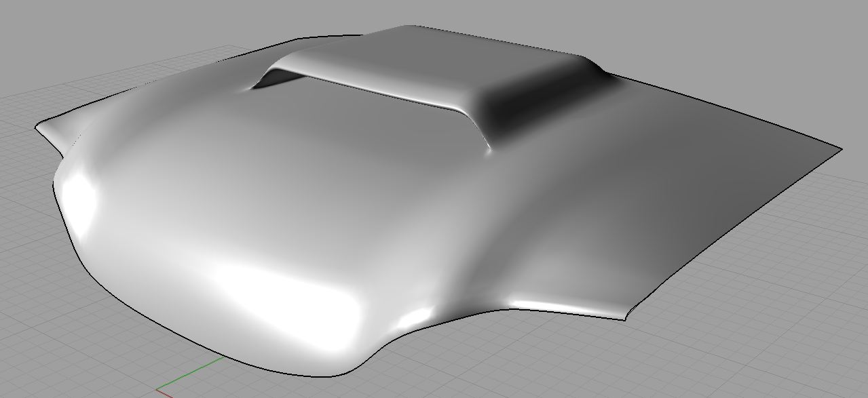Image resolution: width=868 pixels, height=398 pixels.
Task: Click the far-right corner tip of the surface
Action: pos(840,149)
